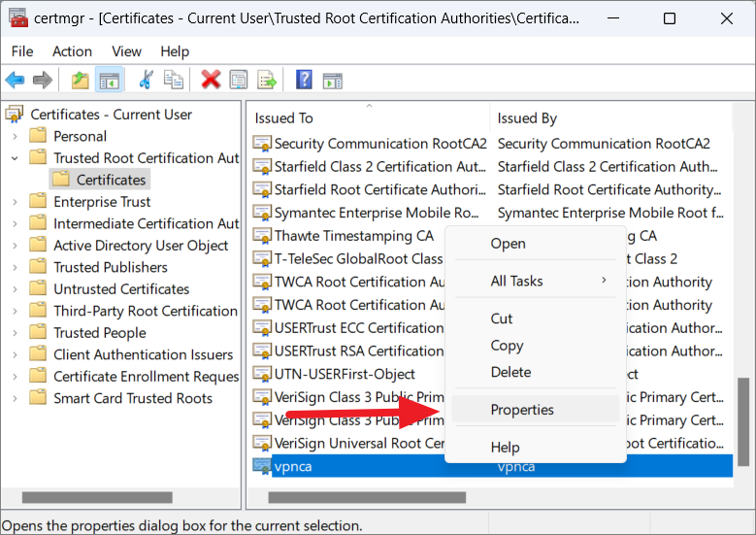
Task: Open the Help menu in menu bar
Action: point(175,51)
